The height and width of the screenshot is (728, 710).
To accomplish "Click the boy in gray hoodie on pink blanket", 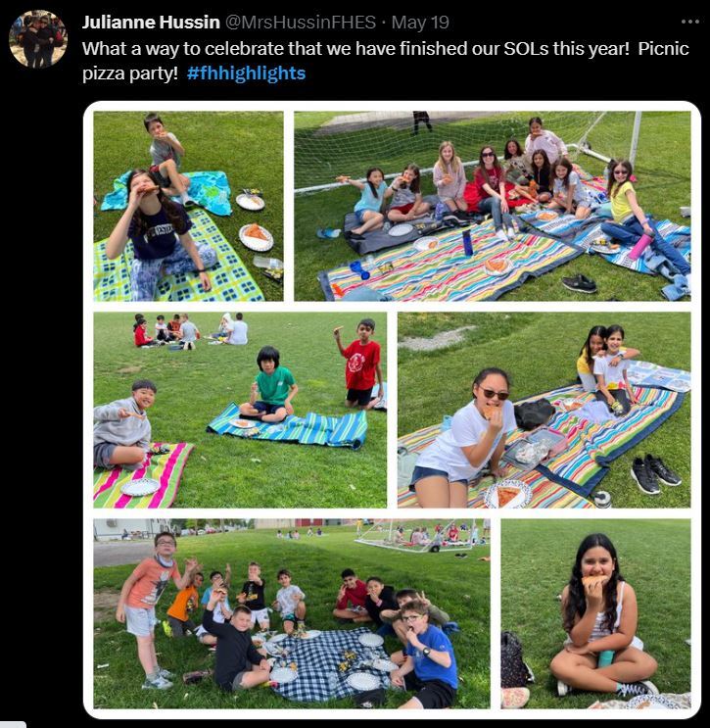I will pyautogui.click(x=123, y=425).
